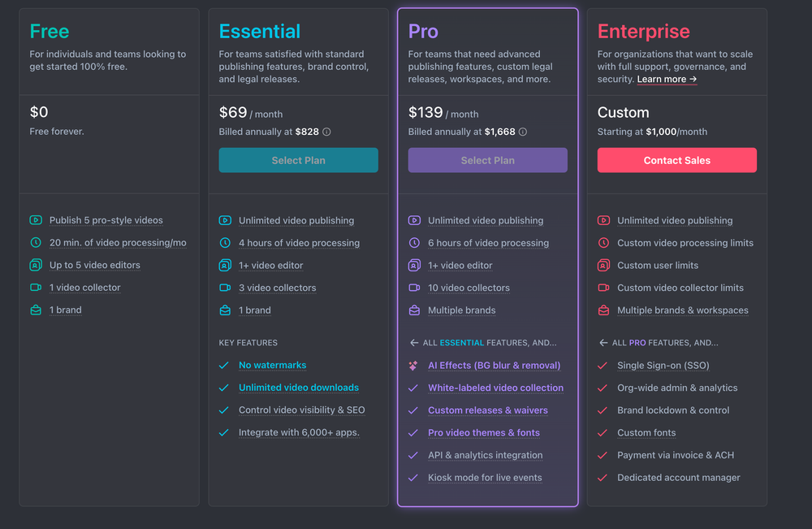This screenshot has width=812, height=529.
Task: Click the checkmark beside No watermarks
Action: [x=224, y=365]
